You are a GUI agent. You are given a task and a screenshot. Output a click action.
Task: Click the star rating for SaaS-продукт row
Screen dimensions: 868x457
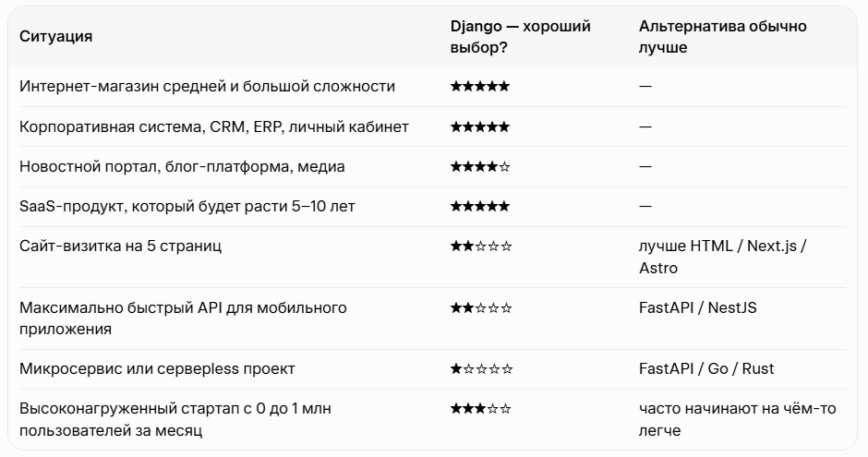(480, 207)
